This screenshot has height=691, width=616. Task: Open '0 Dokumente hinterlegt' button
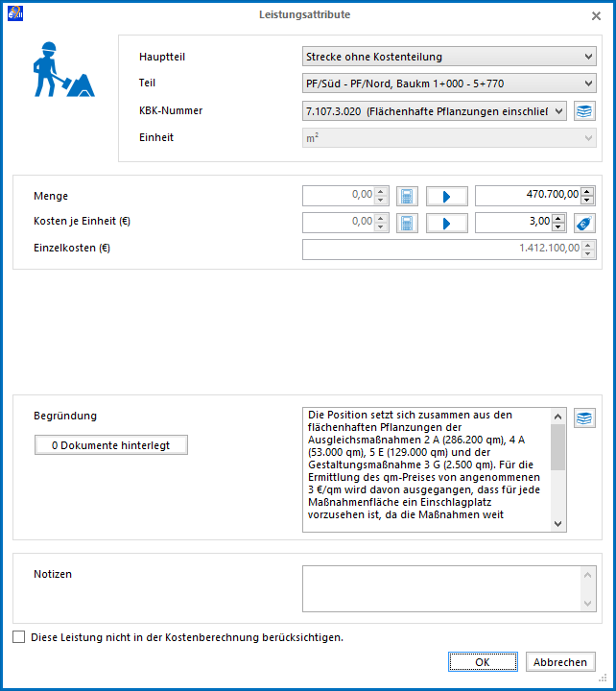[111, 445]
